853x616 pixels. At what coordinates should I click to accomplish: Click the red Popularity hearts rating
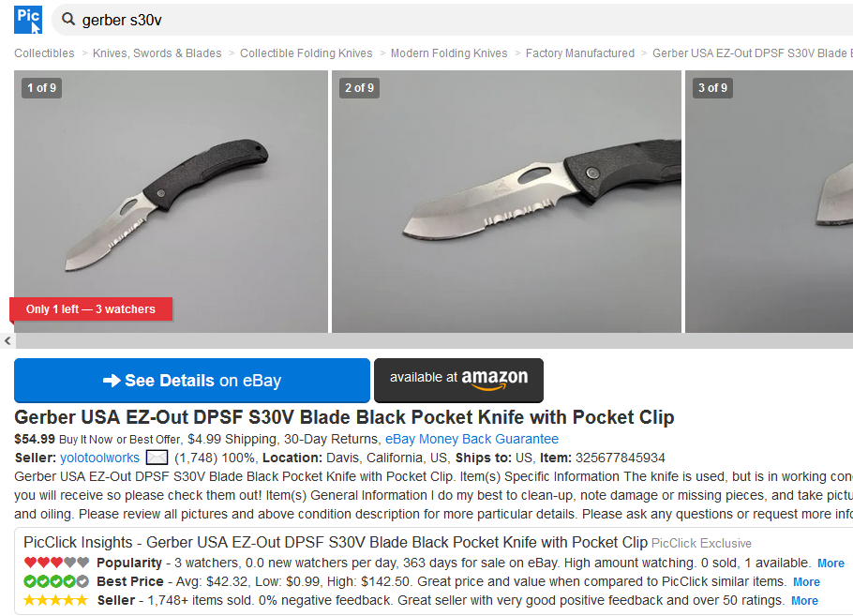click(x=56, y=563)
